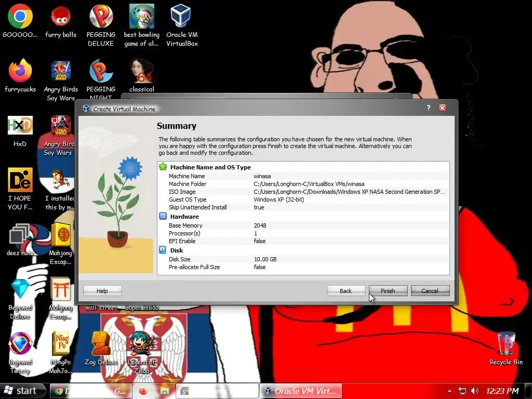Click the Machine Name and OS Type header
Screen dimensions: 532x399
pyautogui.click(x=210, y=167)
